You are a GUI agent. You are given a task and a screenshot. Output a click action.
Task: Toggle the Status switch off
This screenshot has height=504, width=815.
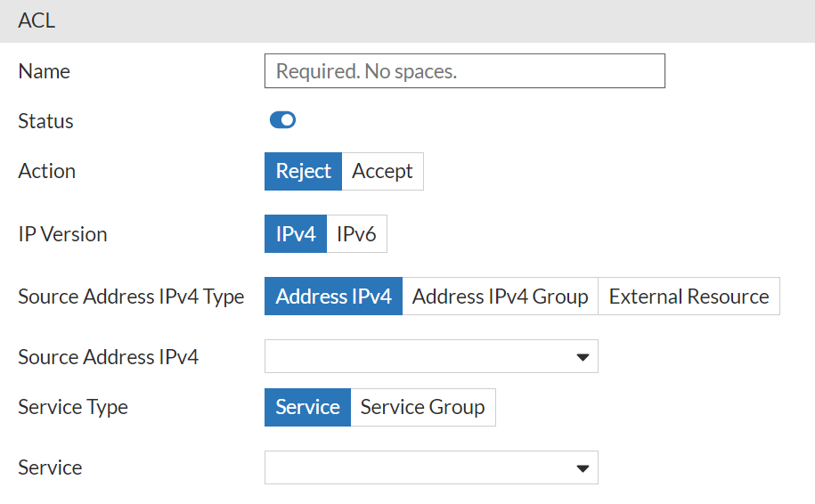click(282, 120)
